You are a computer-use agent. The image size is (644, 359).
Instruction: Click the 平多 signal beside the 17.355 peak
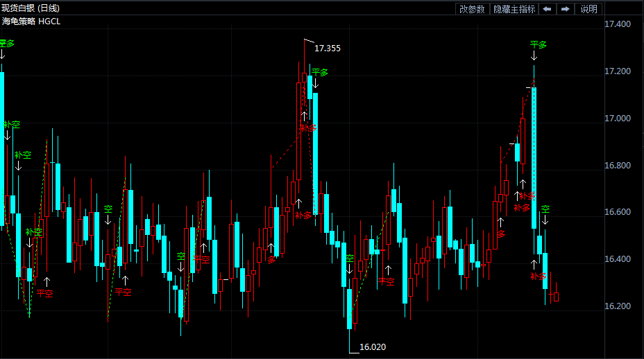pos(319,73)
